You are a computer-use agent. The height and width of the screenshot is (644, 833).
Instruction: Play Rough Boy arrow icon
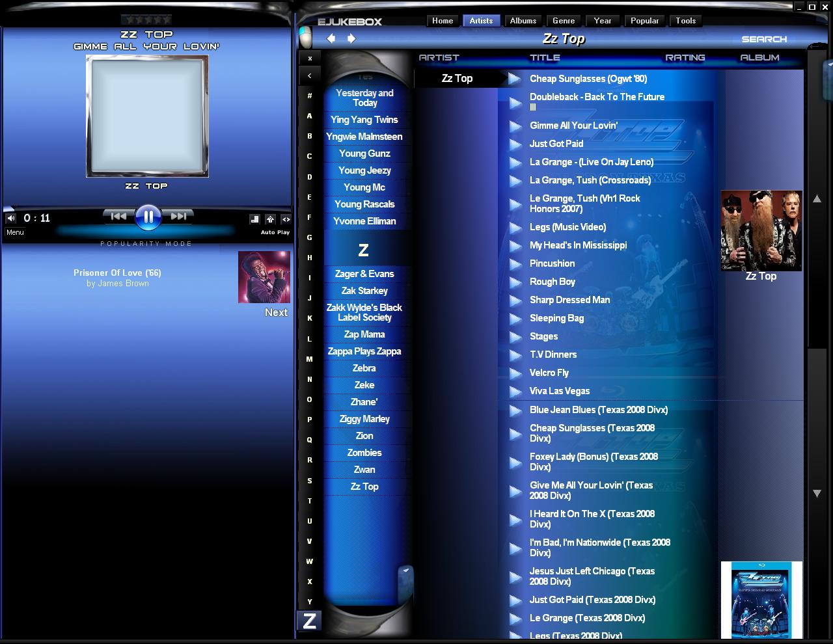tap(515, 282)
